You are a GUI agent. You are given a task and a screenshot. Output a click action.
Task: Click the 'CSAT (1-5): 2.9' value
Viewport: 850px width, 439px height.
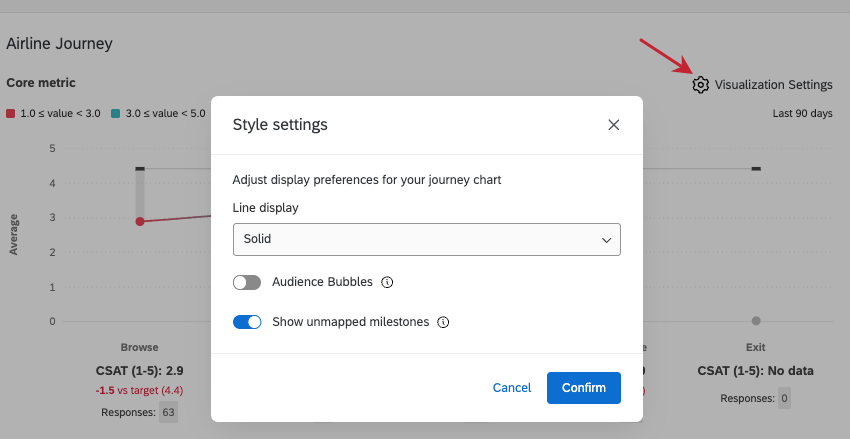(x=139, y=371)
